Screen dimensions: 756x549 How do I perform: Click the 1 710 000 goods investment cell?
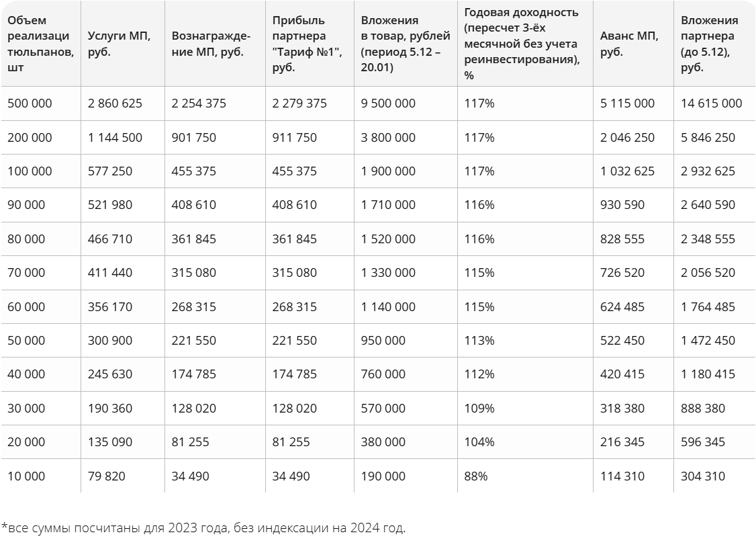pos(388,205)
